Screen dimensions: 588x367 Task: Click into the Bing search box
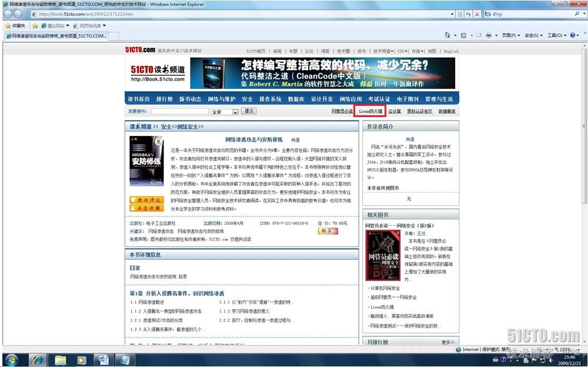point(532,14)
